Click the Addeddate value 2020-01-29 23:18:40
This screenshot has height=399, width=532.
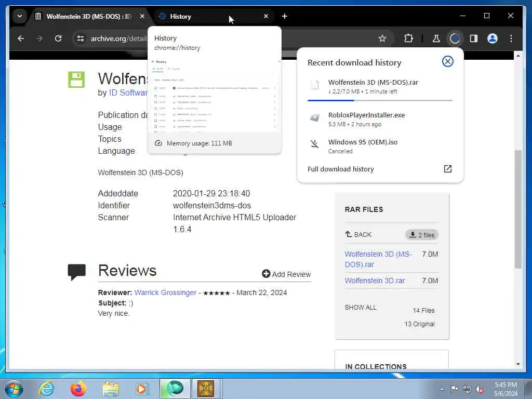point(211,193)
